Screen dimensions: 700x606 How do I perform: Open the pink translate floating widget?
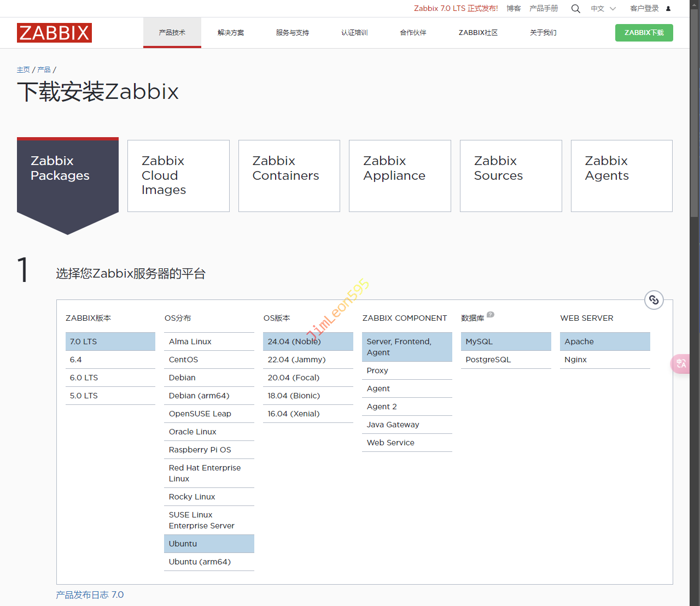coord(681,363)
